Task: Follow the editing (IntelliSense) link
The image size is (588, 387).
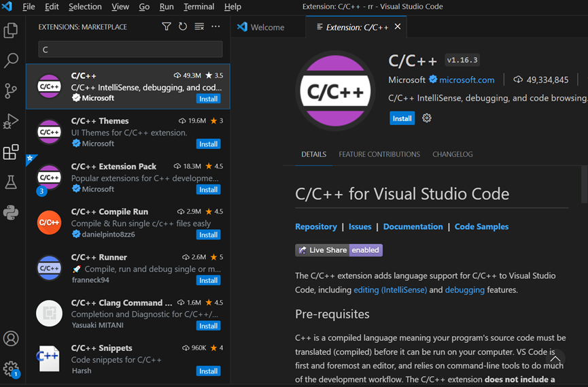Action: tap(390, 290)
